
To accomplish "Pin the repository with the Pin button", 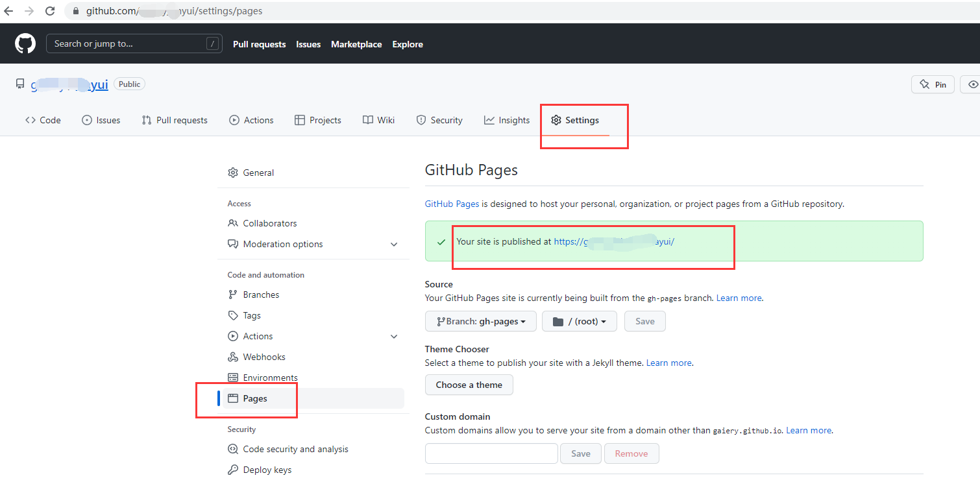I will tap(933, 84).
